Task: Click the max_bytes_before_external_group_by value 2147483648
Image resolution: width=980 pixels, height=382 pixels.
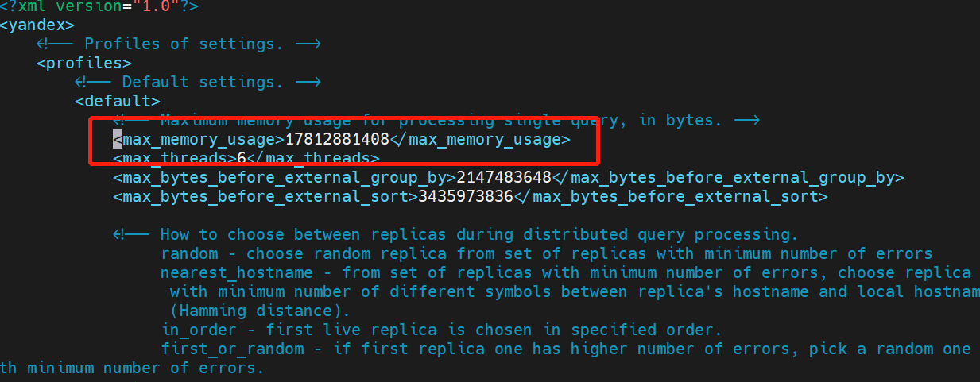Action: [x=504, y=178]
